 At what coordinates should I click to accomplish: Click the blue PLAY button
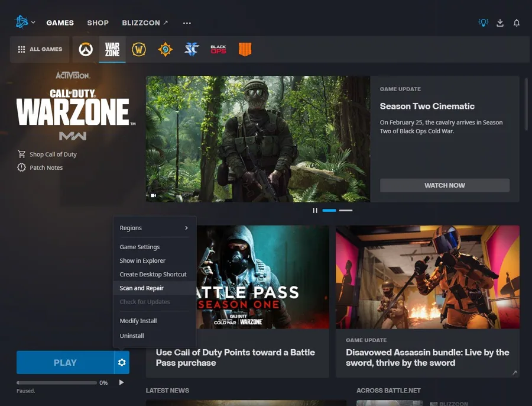pyautogui.click(x=65, y=363)
